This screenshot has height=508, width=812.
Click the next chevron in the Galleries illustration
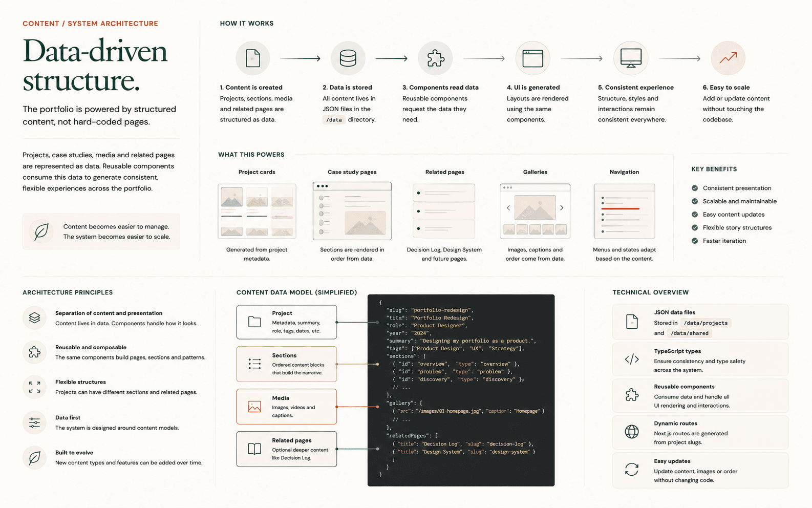(x=562, y=208)
